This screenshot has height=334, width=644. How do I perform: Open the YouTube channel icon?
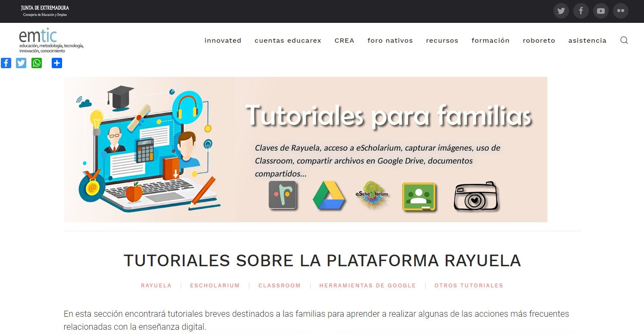coord(600,11)
